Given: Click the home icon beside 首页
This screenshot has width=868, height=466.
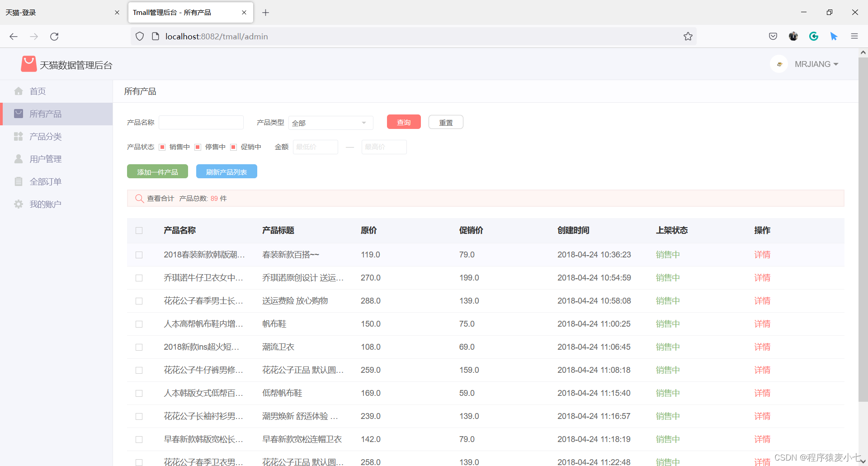Looking at the screenshot, I should (19, 91).
